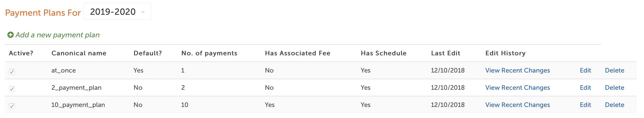This screenshot has width=644, height=118.
Task: View Recent Changes for 2_payment_plan
Action: click(x=517, y=88)
